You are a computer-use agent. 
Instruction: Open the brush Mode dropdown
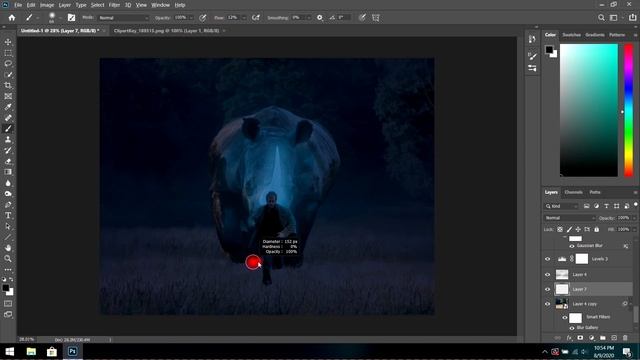pos(123,18)
